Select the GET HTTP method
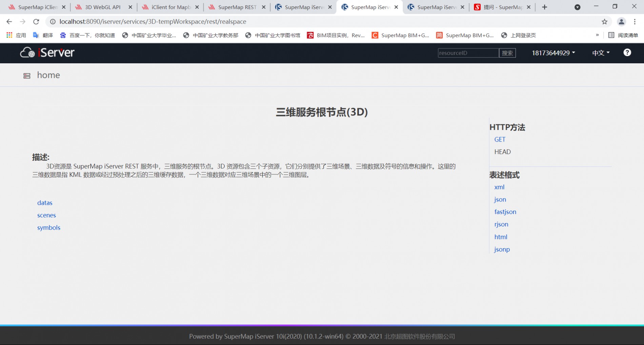Viewport: 644px width, 345px height. [x=500, y=139]
